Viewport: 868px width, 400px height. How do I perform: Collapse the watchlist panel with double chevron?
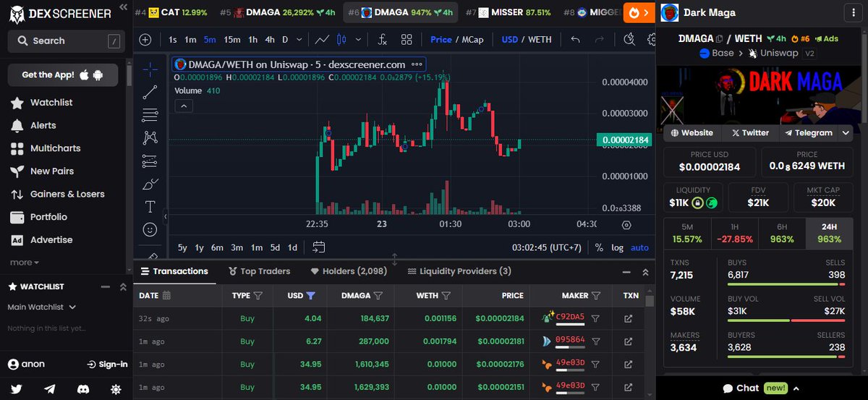click(122, 287)
